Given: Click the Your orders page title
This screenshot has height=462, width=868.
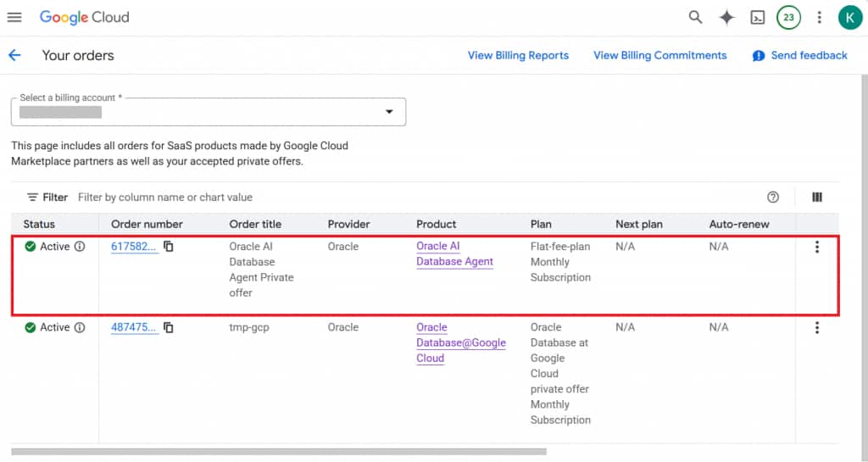Looking at the screenshot, I should 78,55.
